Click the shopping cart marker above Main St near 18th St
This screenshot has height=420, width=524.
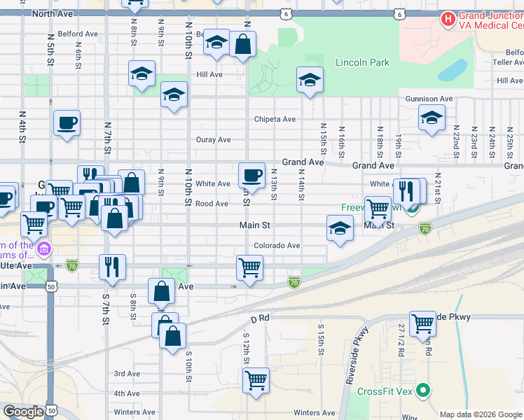tap(378, 211)
